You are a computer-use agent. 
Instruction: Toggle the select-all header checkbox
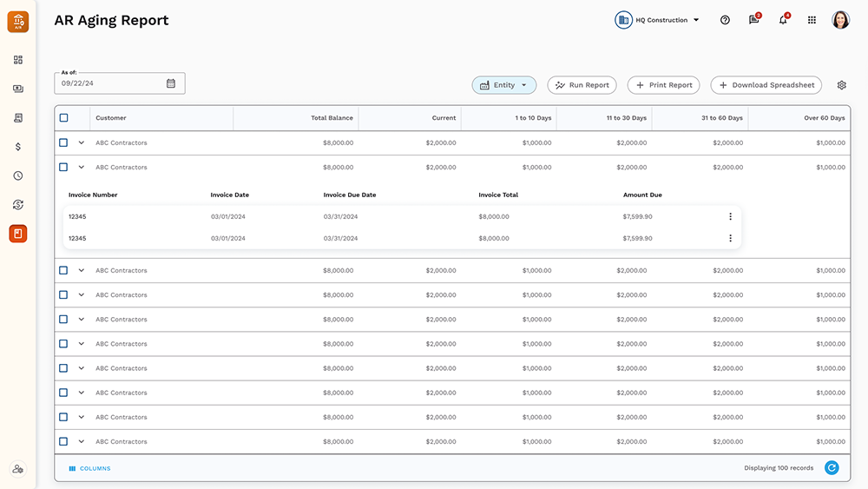(x=63, y=118)
